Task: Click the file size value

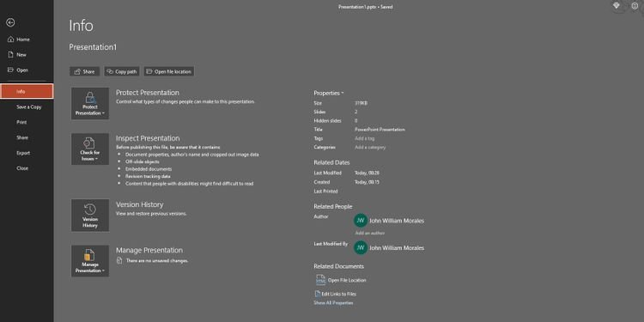Action: point(361,103)
